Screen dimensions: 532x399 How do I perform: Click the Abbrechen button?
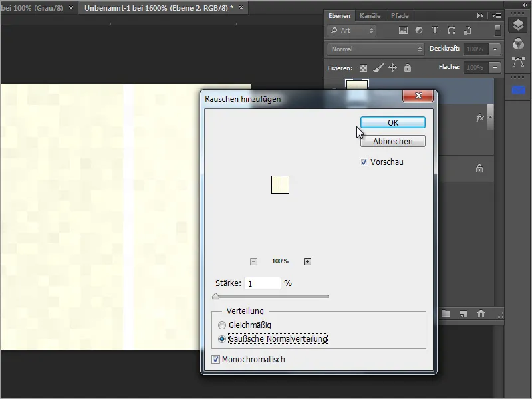[x=393, y=141]
